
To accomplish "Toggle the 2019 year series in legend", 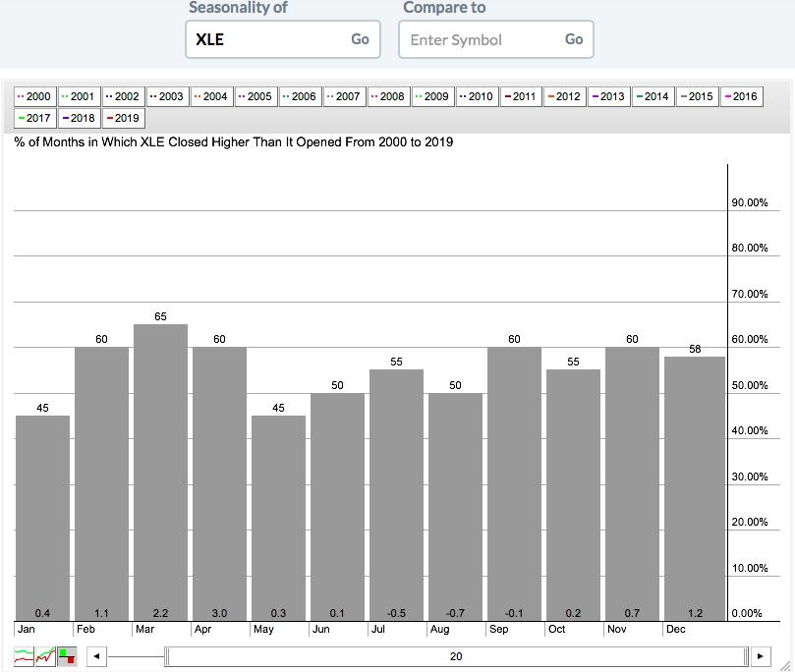I will (124, 118).
